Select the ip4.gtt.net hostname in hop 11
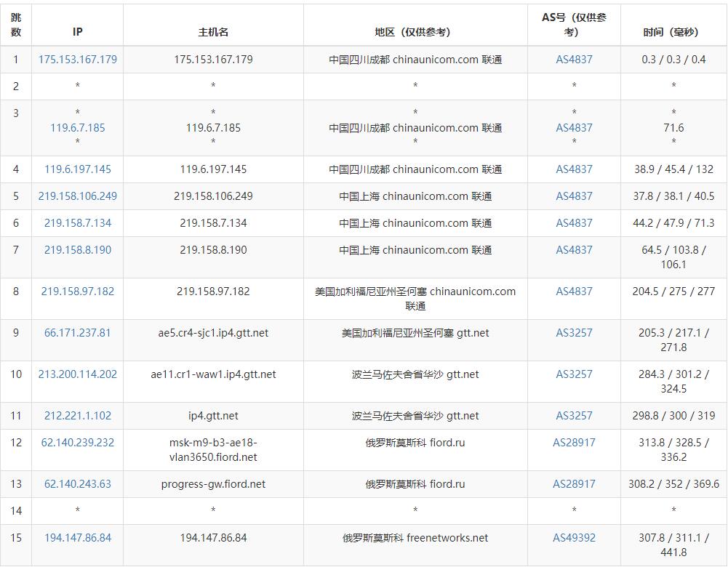 pos(213,415)
